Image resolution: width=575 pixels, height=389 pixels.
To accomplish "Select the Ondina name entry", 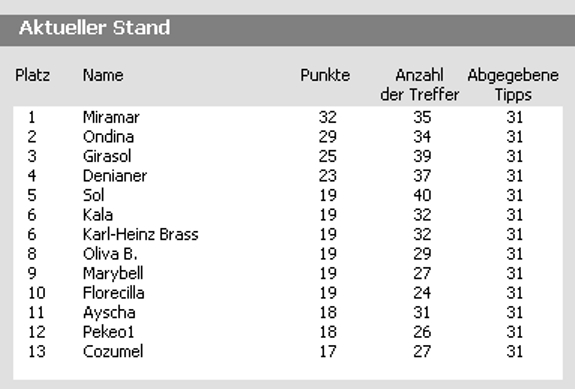I will point(109,137).
